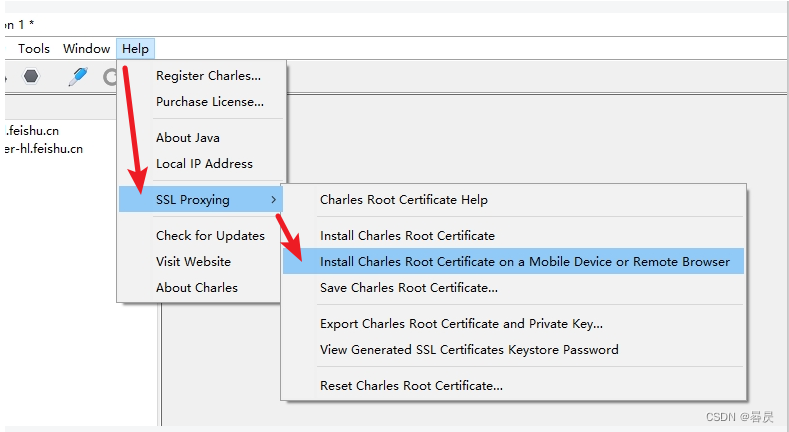Open the Tools menu
Viewport: 789px width, 432px height.
(34, 49)
